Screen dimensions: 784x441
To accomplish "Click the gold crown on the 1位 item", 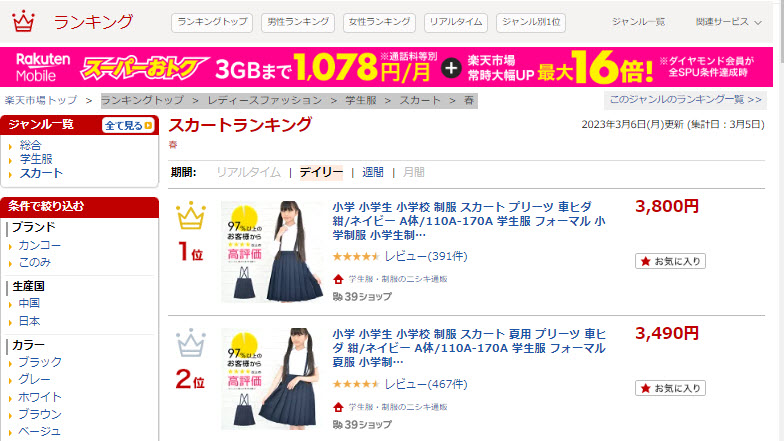I will pyautogui.click(x=191, y=216).
